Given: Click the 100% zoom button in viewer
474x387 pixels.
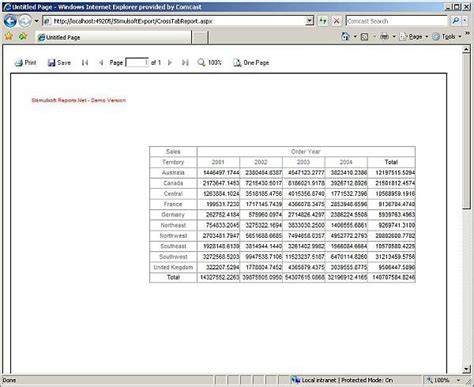Looking at the screenshot, I should pos(209,62).
